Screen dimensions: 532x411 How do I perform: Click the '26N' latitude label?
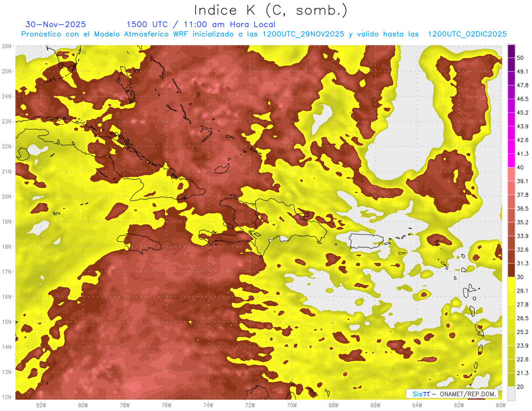click(7, 46)
